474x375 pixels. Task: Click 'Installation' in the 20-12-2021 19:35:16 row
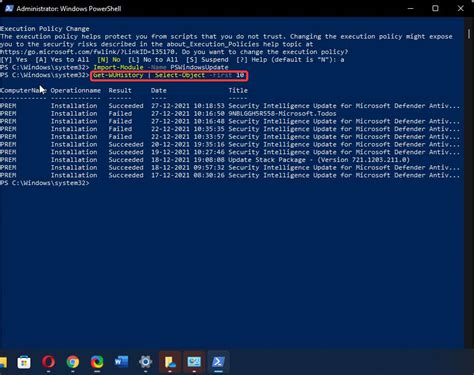pyautogui.click(x=74, y=144)
